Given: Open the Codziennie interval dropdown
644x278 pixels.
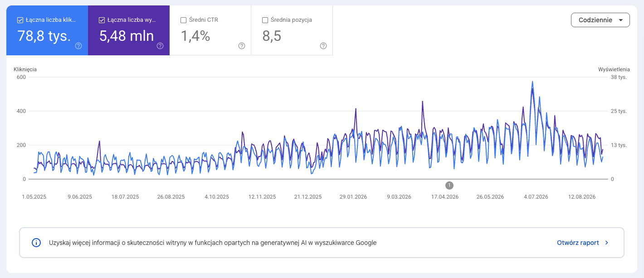Looking at the screenshot, I should pyautogui.click(x=600, y=20).
